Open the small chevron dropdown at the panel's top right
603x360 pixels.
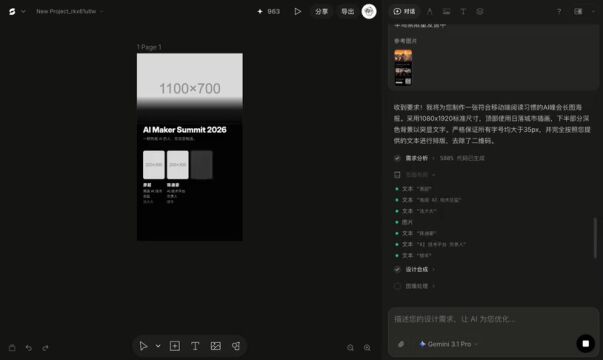click(593, 12)
